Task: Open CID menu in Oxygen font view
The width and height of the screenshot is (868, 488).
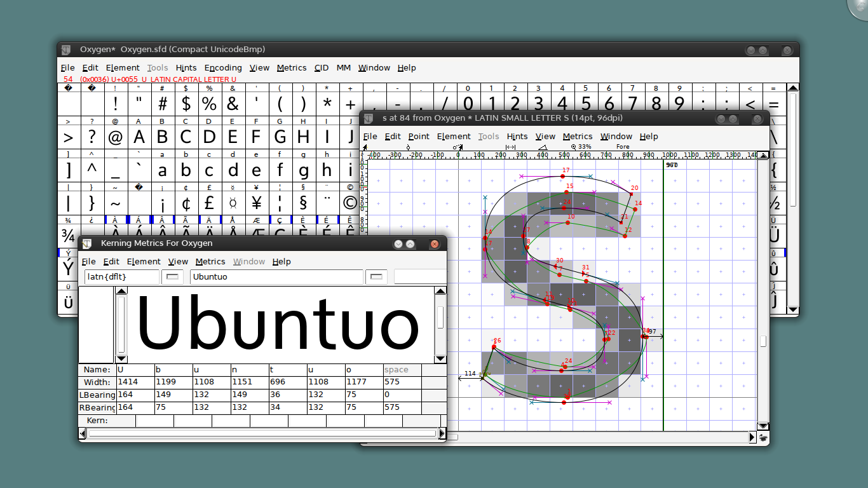Action: 322,68
